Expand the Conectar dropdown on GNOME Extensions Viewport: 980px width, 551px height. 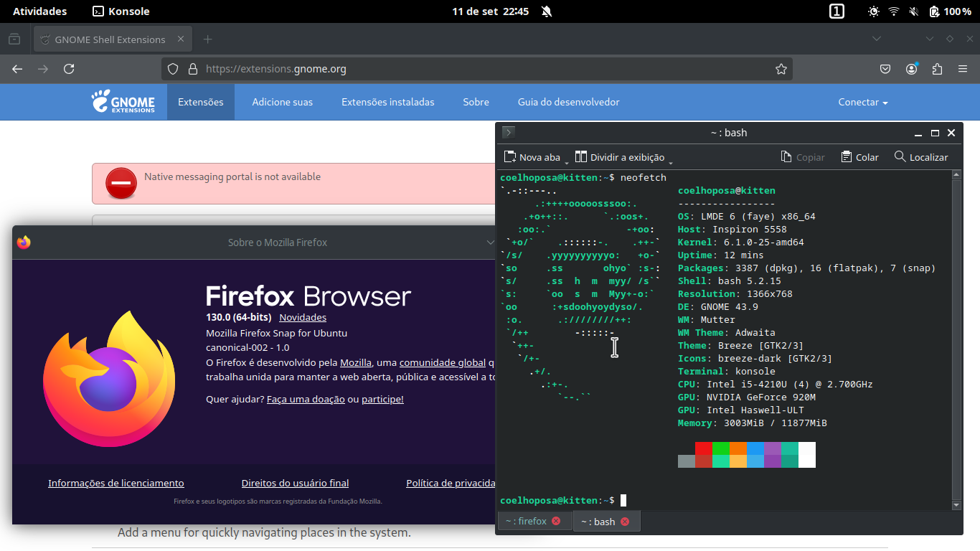(x=862, y=102)
